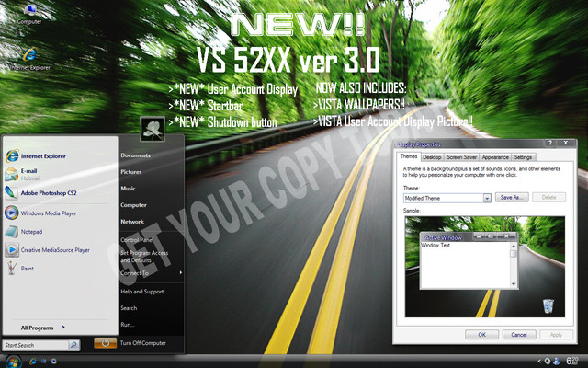This screenshot has height=368, width=588.
Task: Click Apply in Display Properties
Action: (556, 335)
